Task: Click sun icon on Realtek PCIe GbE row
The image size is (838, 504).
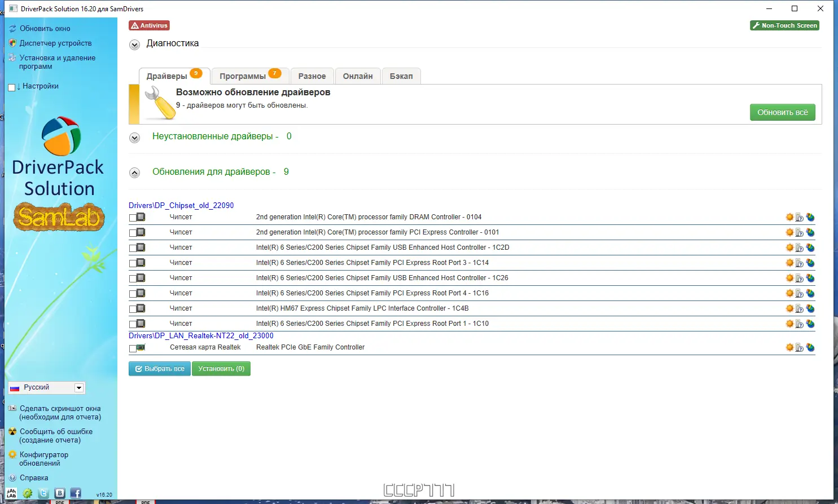Action: tap(789, 347)
